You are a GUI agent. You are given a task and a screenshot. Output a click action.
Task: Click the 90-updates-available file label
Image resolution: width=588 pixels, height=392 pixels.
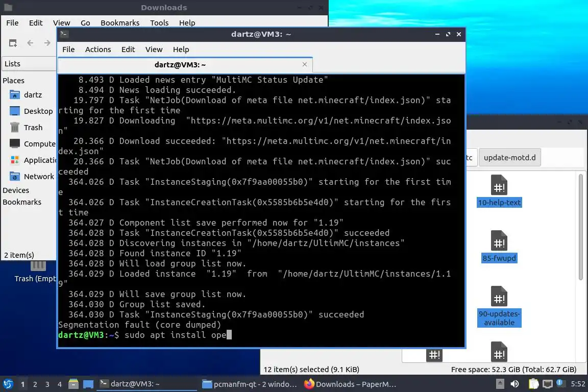pos(499,318)
